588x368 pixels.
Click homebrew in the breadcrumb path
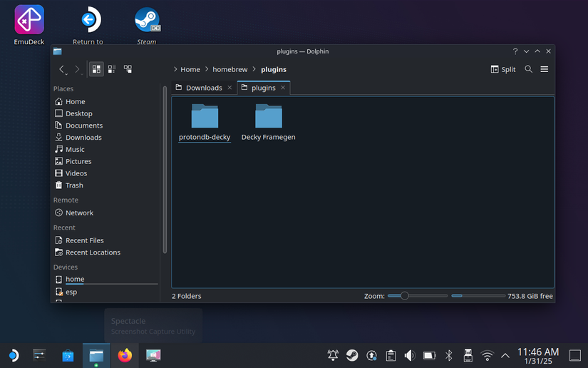[x=229, y=69]
